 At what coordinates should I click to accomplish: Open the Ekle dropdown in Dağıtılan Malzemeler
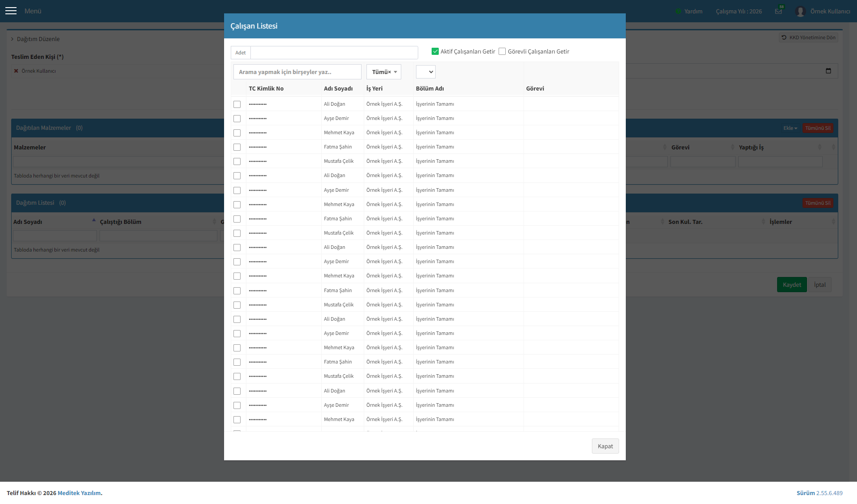coord(790,128)
